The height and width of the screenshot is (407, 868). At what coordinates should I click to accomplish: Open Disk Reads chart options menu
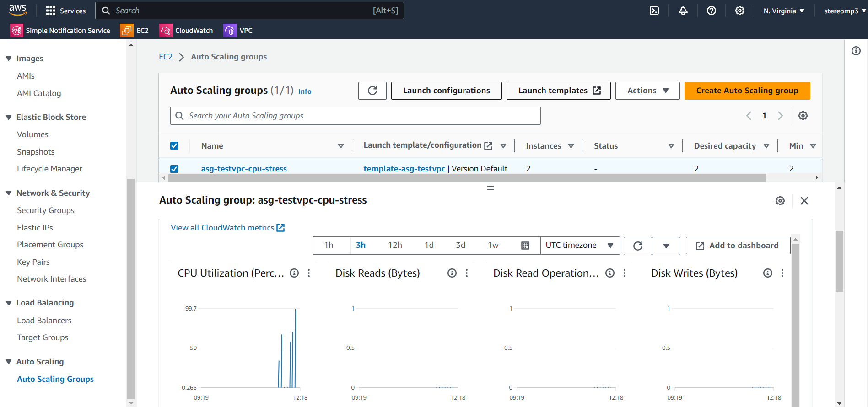(x=467, y=273)
